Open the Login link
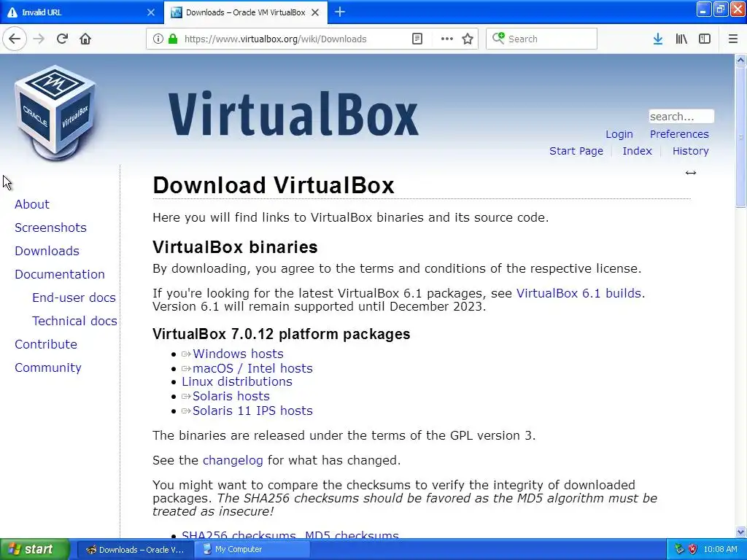Viewport: 747px width, 560px height. [619, 134]
